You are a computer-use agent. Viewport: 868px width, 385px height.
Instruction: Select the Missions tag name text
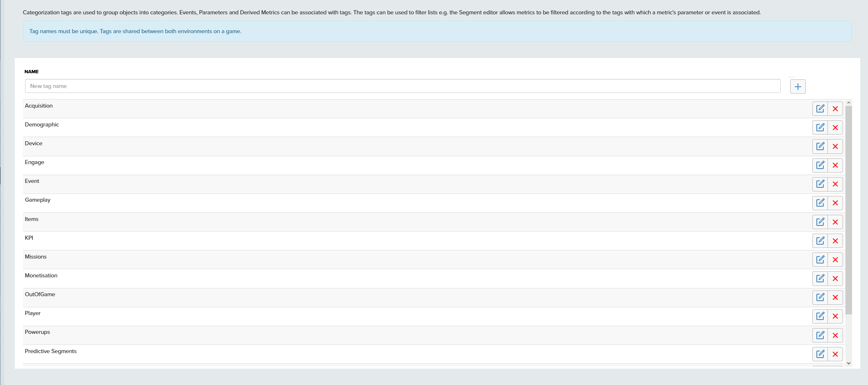[x=36, y=257]
